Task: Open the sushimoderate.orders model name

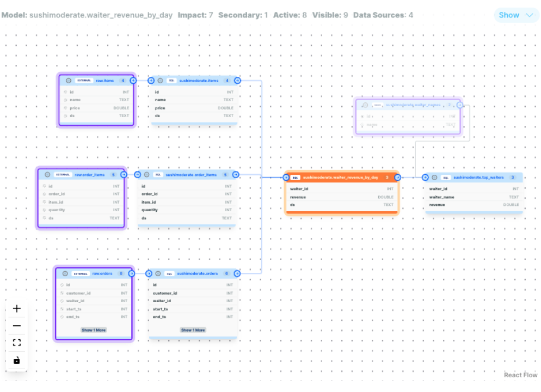Action: [x=198, y=273]
